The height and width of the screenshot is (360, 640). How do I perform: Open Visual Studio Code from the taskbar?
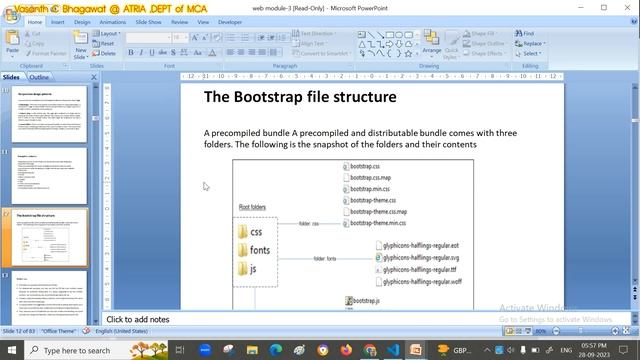(393, 350)
